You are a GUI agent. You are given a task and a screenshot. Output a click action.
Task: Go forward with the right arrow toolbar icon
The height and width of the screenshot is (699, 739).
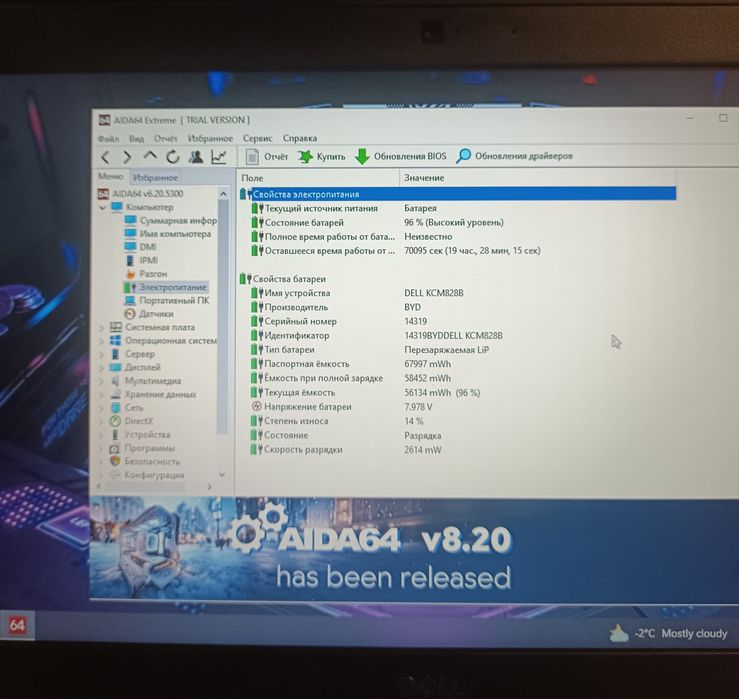click(127, 157)
